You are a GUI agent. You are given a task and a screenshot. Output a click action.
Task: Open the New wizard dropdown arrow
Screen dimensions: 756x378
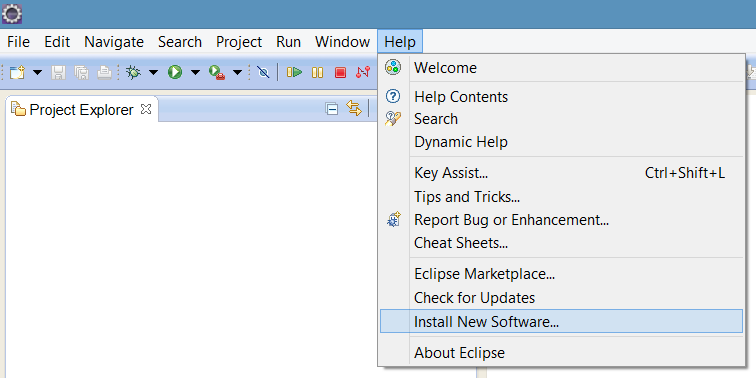37,73
